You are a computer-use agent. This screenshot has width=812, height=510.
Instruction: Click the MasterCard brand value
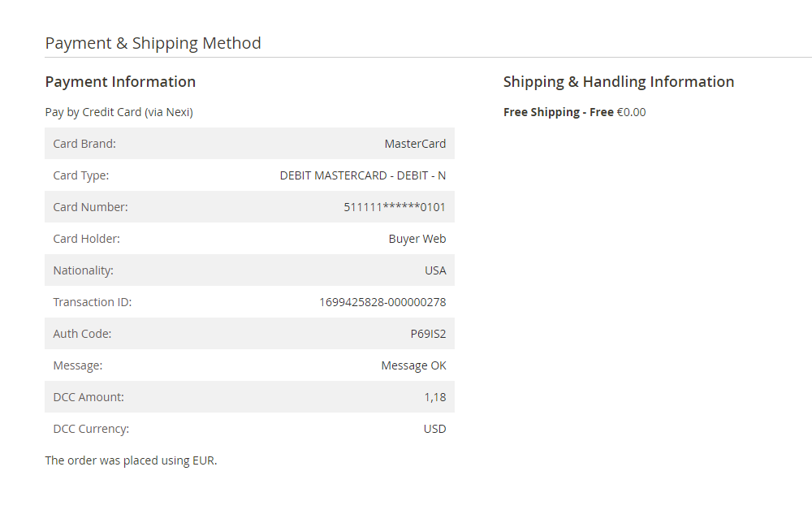click(415, 144)
